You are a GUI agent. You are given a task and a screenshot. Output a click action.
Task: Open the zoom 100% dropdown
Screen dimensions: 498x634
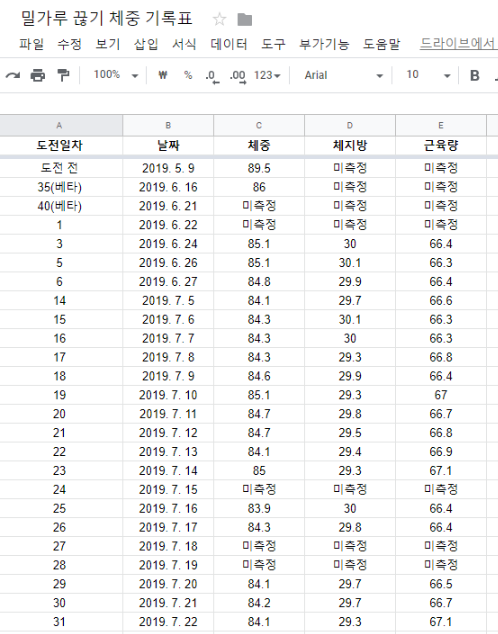tap(116, 75)
